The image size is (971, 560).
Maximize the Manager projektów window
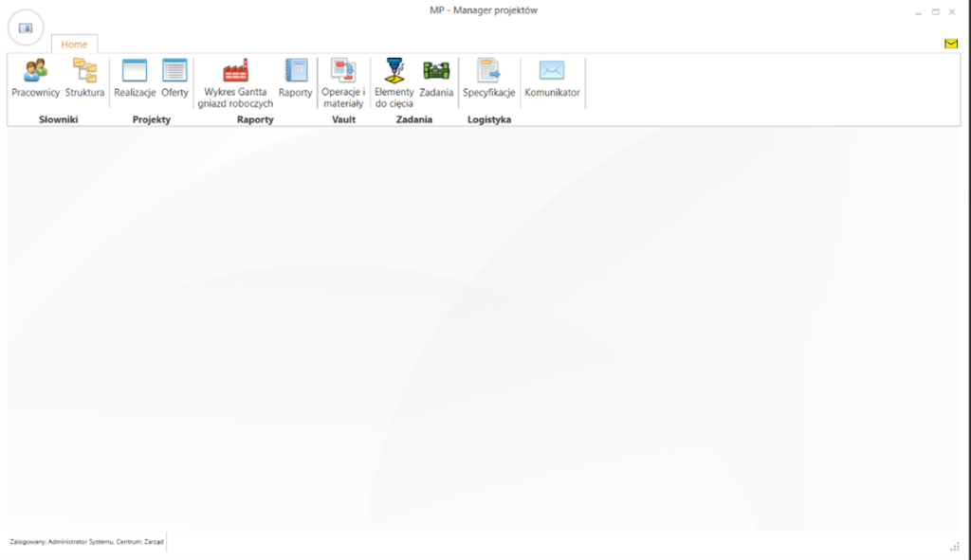[x=936, y=11]
